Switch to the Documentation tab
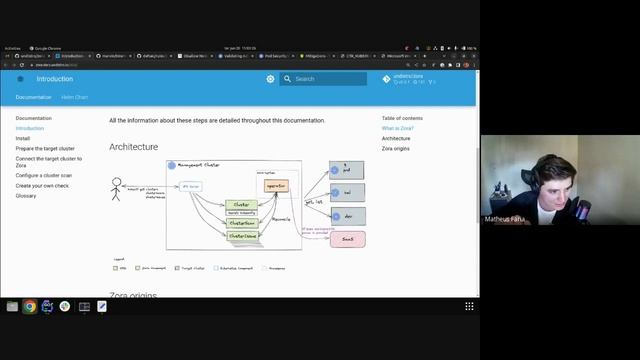 pos(33,97)
